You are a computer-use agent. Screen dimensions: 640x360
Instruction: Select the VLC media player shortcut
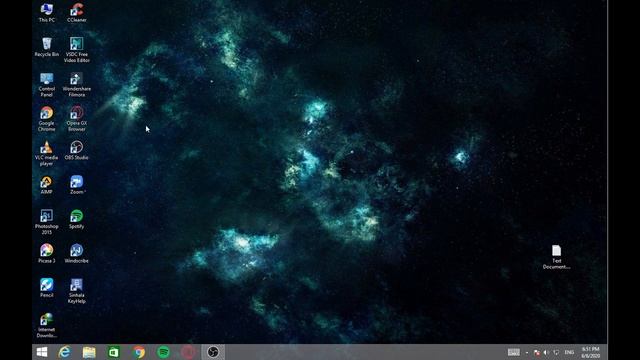tap(47, 153)
